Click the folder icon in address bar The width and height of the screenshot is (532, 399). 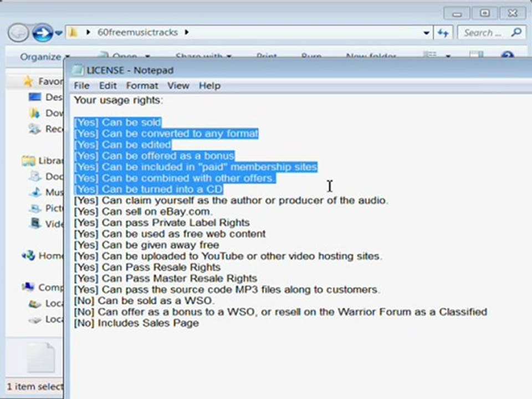tap(73, 32)
